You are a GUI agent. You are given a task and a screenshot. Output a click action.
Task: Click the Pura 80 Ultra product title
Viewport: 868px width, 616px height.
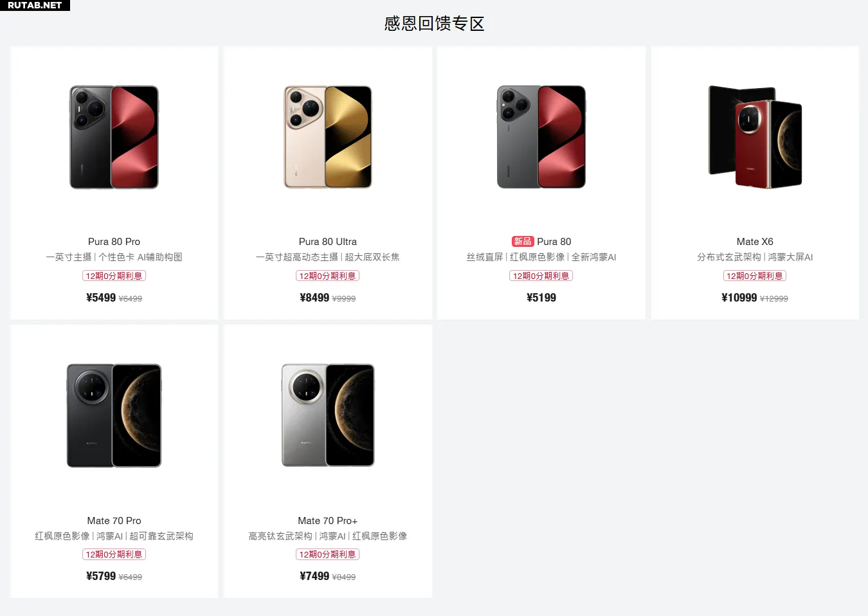pos(328,242)
